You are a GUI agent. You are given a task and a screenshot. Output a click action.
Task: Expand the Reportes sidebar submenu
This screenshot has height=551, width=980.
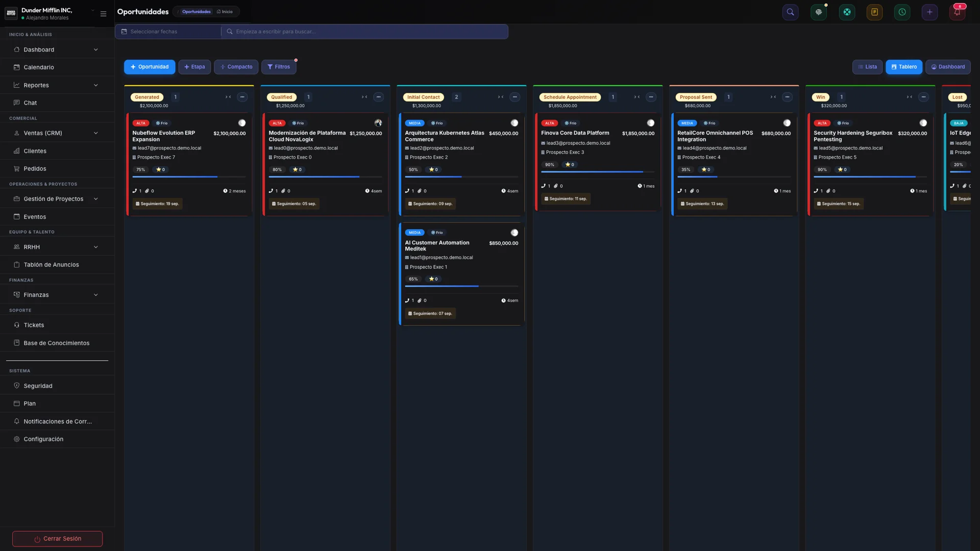point(96,85)
